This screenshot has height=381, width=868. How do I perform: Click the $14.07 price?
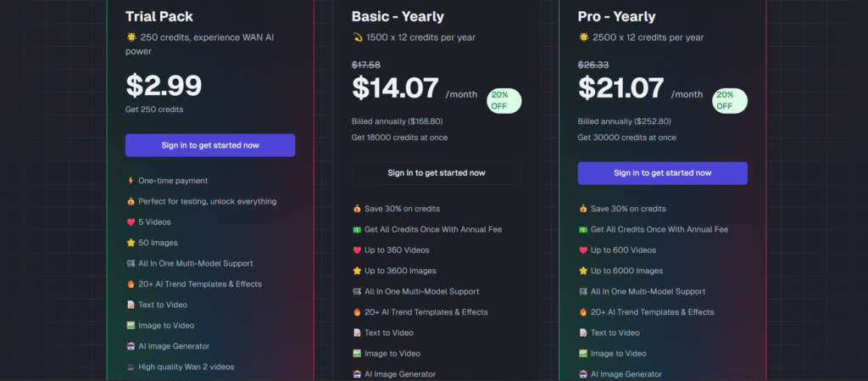[x=395, y=88]
